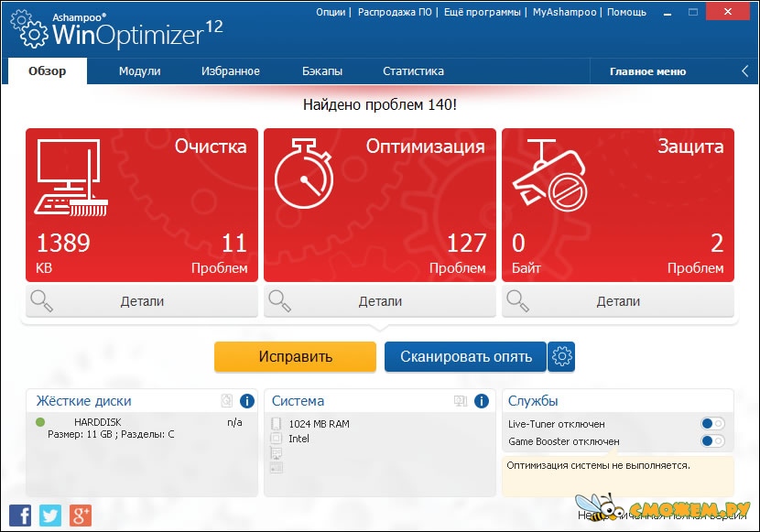Open the Бэкапы tab

pyautogui.click(x=322, y=71)
